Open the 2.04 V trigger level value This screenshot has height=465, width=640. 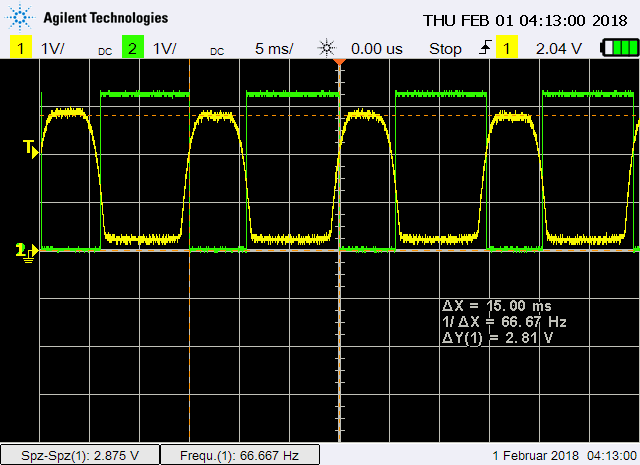click(559, 48)
